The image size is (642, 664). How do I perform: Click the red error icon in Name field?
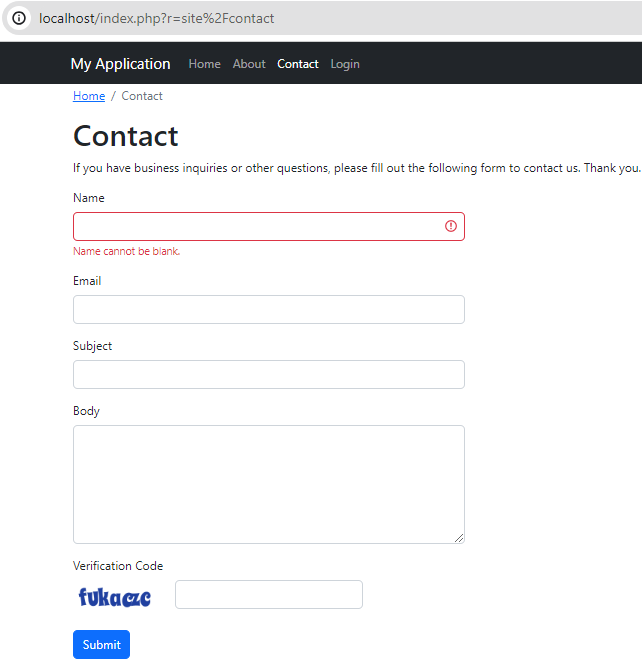(x=451, y=226)
